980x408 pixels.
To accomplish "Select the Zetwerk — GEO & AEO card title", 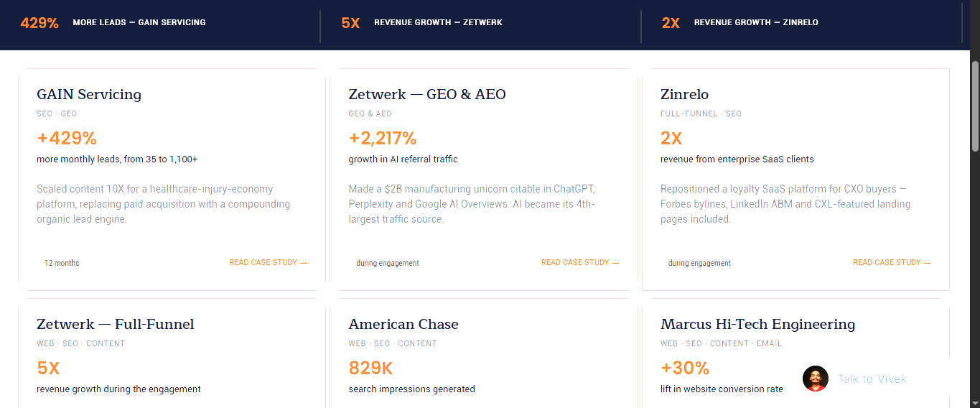I will click(x=427, y=94).
